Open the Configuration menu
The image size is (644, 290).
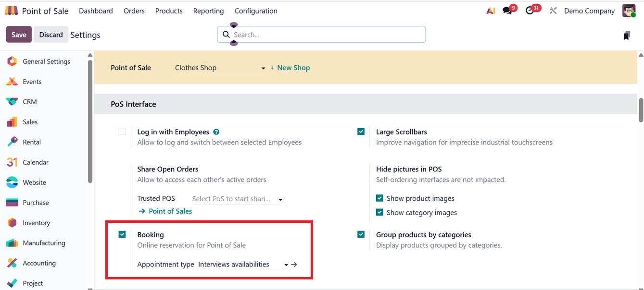click(256, 11)
